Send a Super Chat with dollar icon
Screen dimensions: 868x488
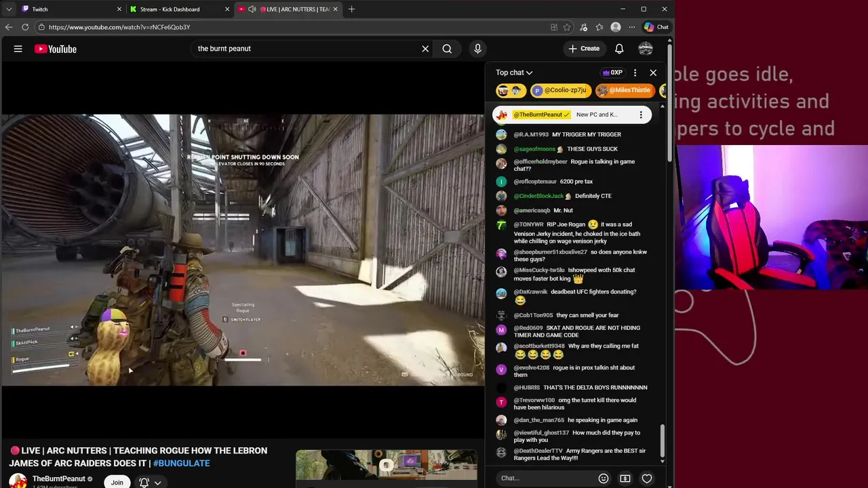[625, 479]
